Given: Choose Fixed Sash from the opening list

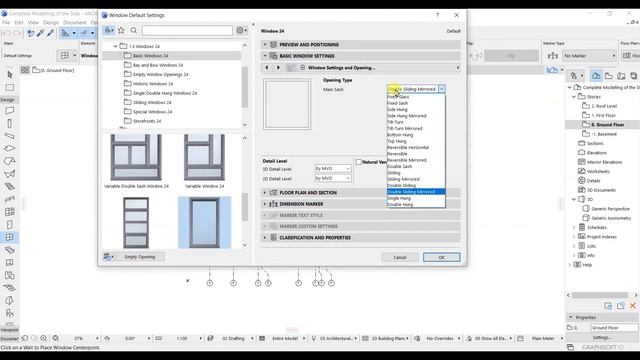Looking at the screenshot, I should click(416, 103).
